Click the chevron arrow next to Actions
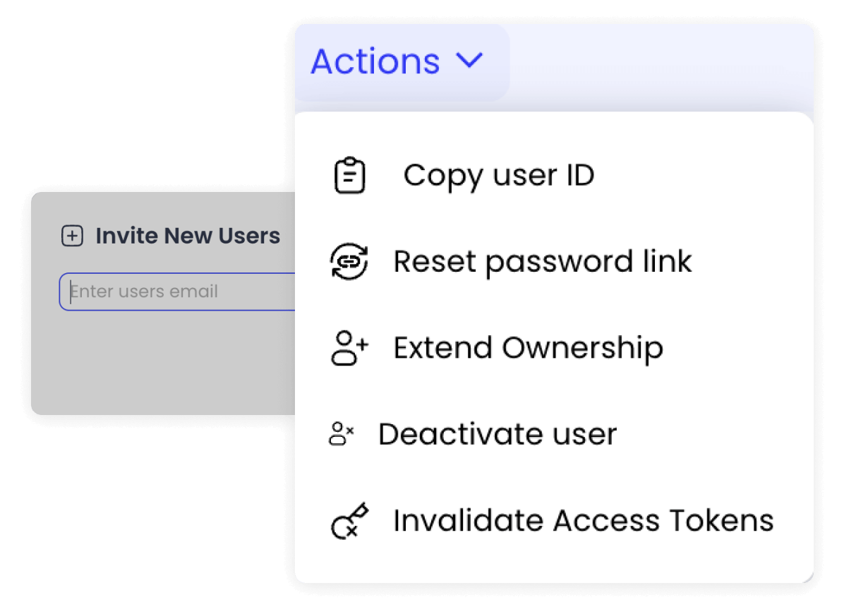Image resolution: width=868 pixels, height=607 pixels. pos(471,62)
